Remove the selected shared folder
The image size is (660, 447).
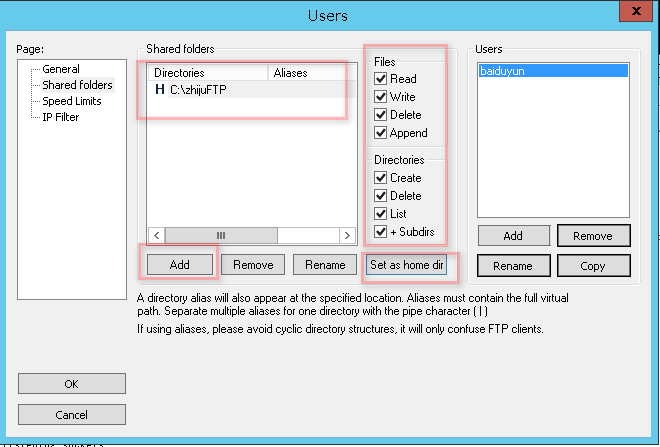tap(253, 265)
